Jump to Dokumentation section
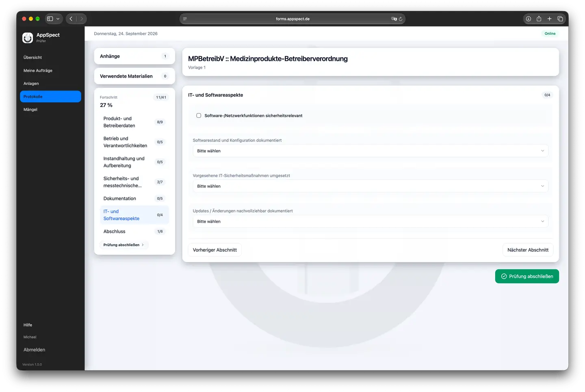Screen dimensions: 585x392 [x=134, y=199]
